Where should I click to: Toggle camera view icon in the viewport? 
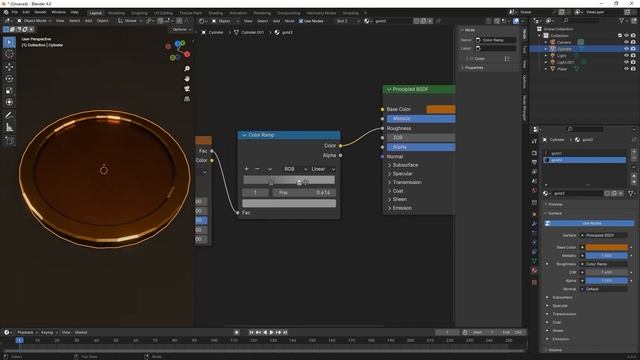click(x=187, y=89)
